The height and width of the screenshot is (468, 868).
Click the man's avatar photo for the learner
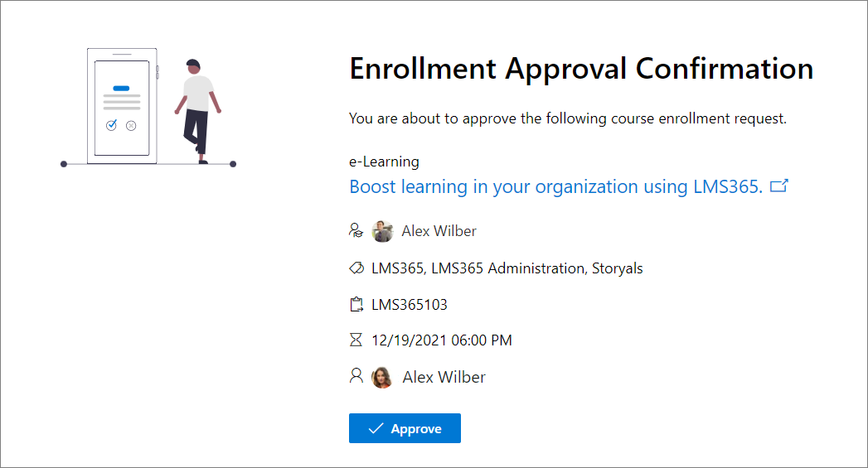point(382,232)
